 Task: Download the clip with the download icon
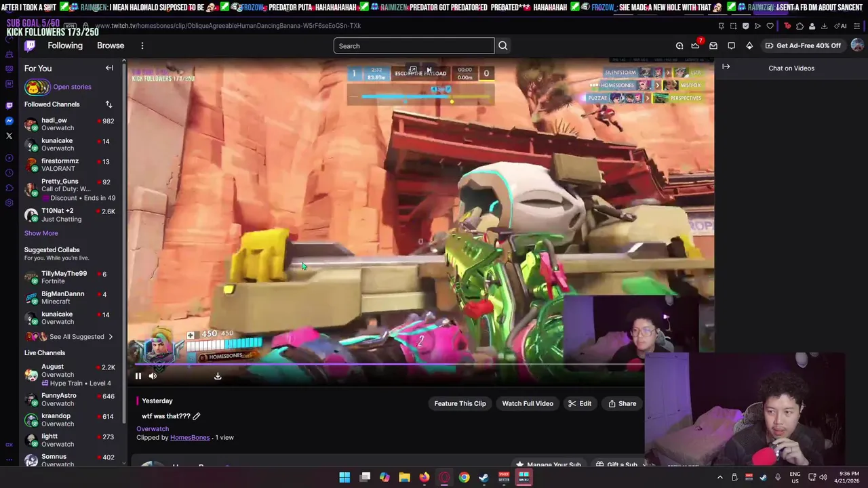pyautogui.click(x=218, y=375)
